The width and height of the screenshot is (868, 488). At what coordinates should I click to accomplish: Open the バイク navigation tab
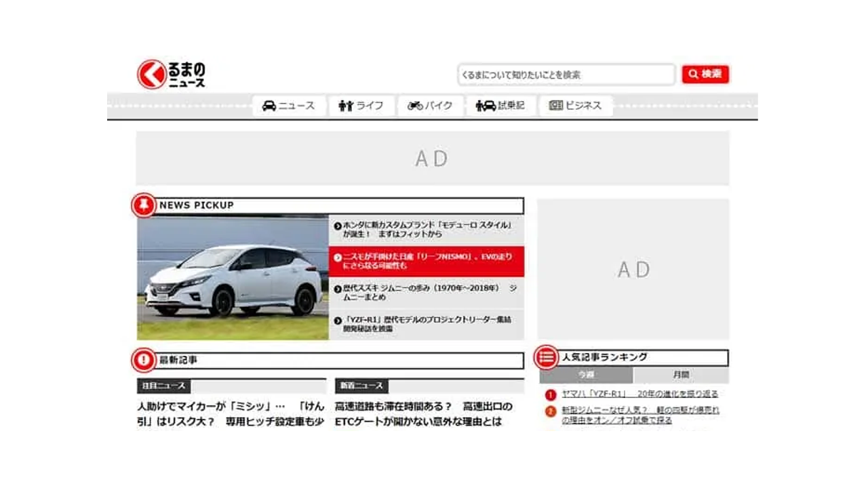430,106
